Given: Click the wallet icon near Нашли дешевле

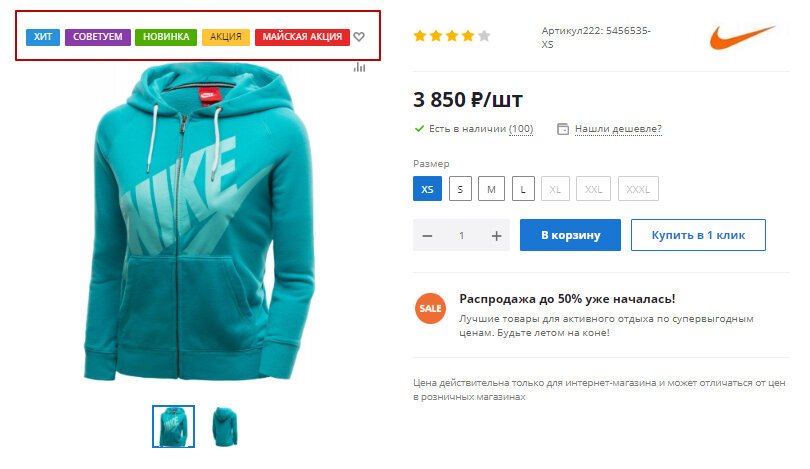Looking at the screenshot, I should [563, 129].
